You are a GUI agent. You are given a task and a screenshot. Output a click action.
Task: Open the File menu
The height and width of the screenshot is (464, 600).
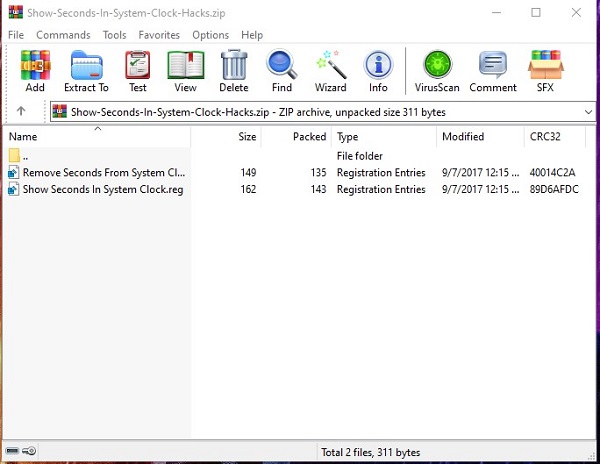click(x=16, y=35)
